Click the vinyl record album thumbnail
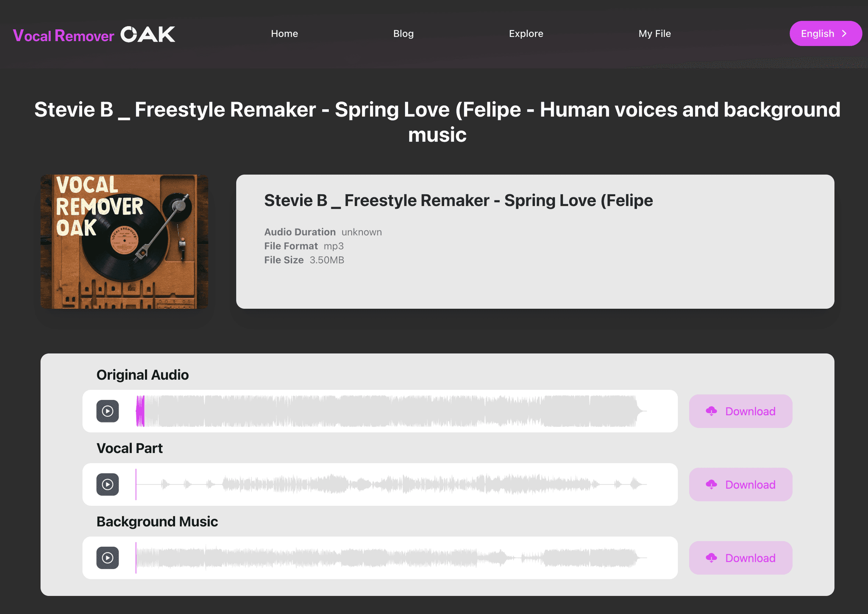868x614 pixels. click(x=124, y=242)
